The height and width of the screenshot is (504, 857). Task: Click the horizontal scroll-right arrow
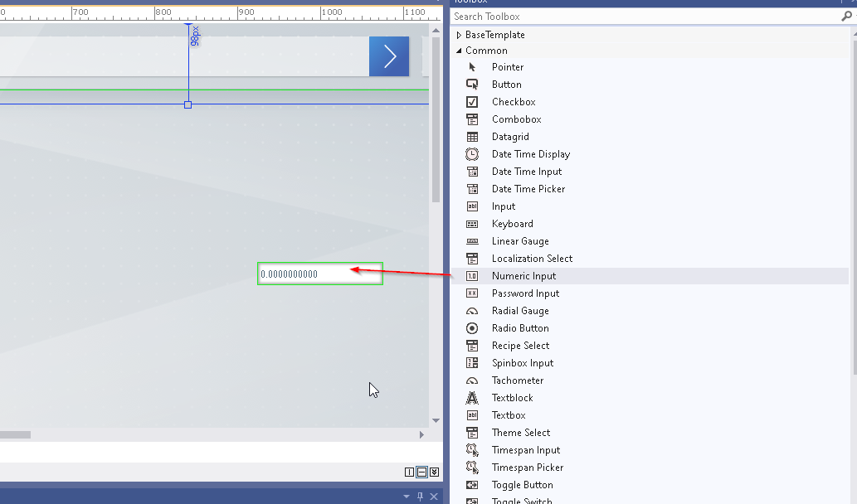tap(421, 434)
